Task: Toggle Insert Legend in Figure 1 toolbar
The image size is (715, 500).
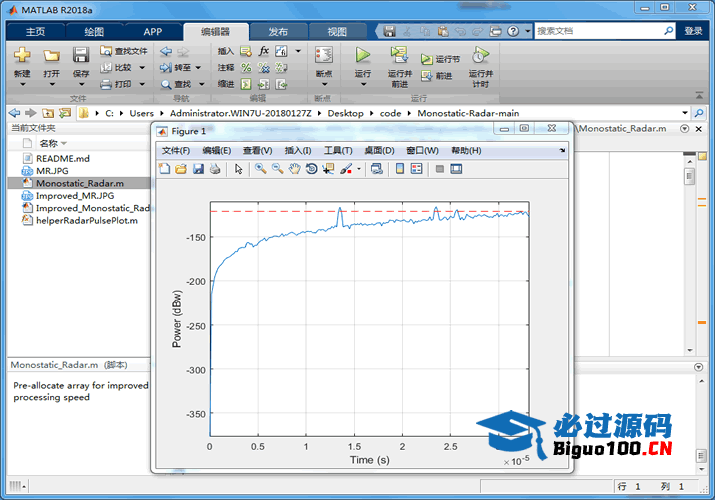Action: 417,169
